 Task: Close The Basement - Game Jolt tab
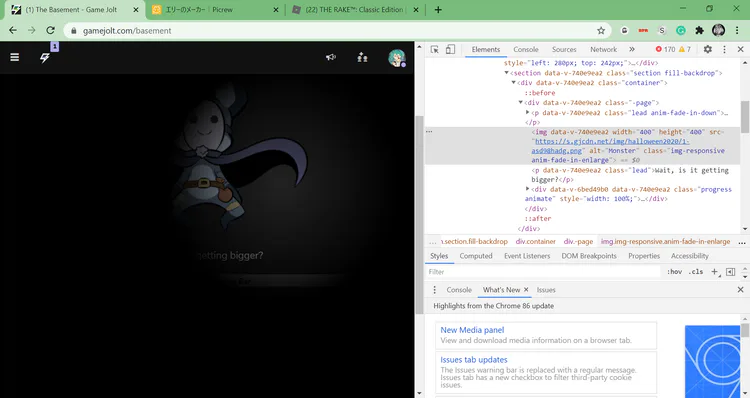click(136, 10)
